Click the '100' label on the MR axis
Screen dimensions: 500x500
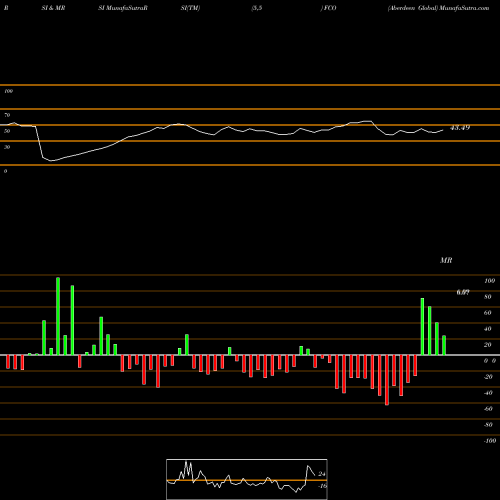point(489,281)
